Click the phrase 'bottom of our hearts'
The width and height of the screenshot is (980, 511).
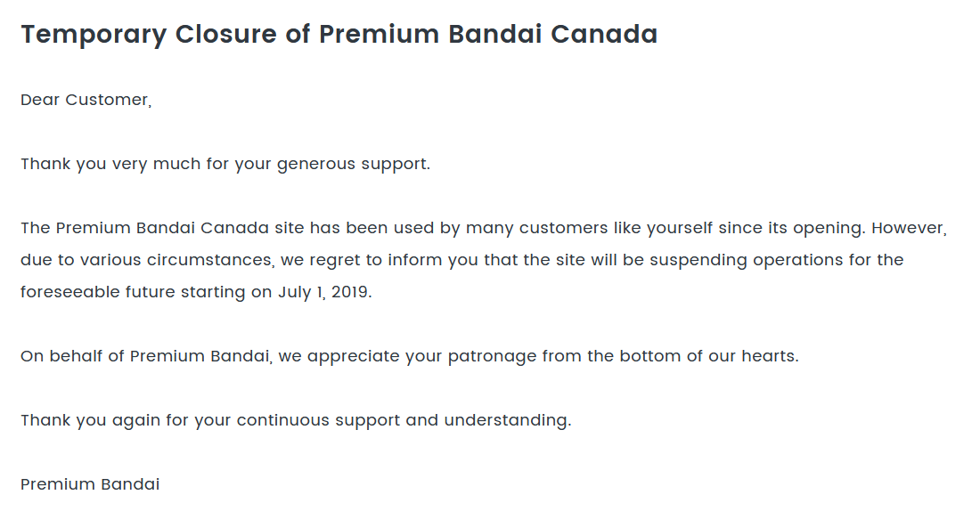click(708, 357)
